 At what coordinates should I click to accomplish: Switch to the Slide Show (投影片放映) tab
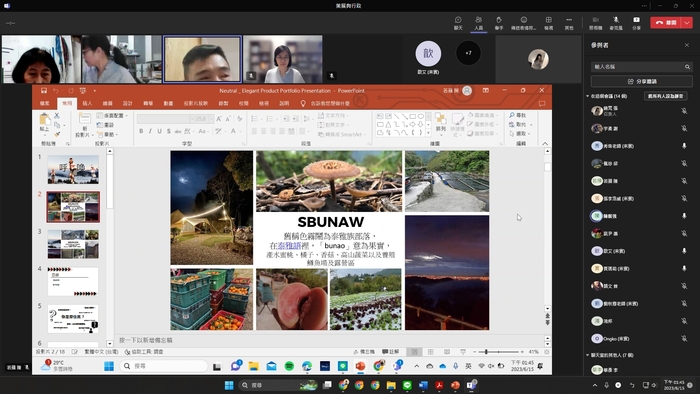[x=196, y=103]
